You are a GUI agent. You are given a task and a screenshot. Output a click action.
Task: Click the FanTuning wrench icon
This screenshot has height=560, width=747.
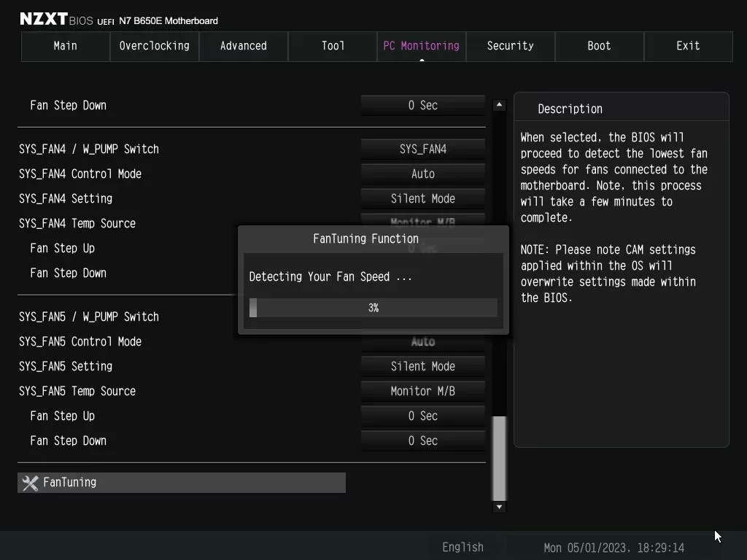(x=30, y=482)
